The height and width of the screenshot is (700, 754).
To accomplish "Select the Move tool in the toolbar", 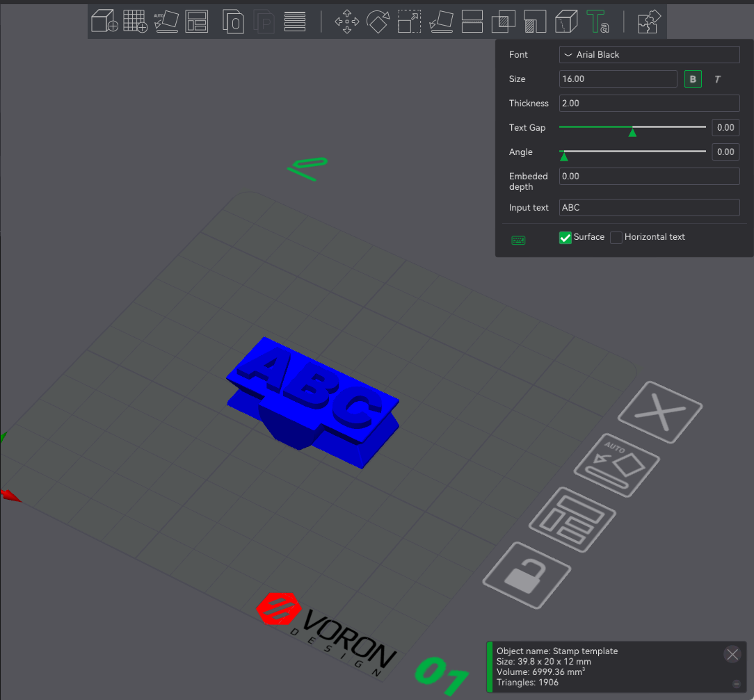I will [x=346, y=22].
